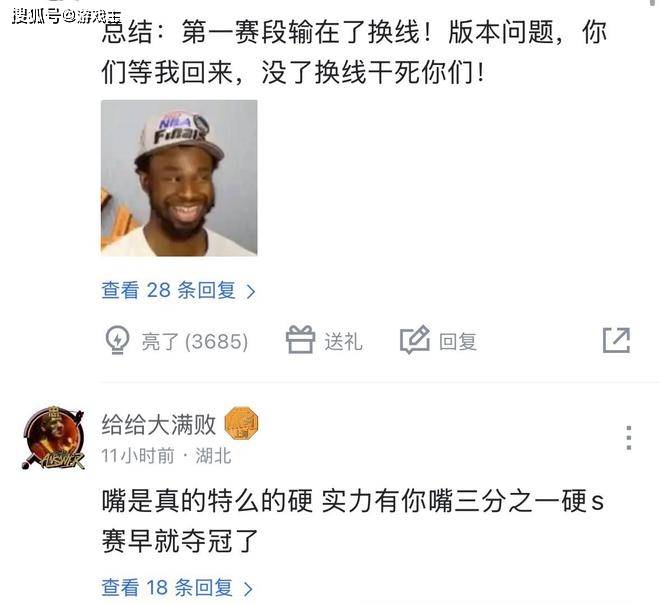Expand 查看 28 条回复
Image resolution: width=660 pixels, height=605 pixels.
click(x=178, y=291)
